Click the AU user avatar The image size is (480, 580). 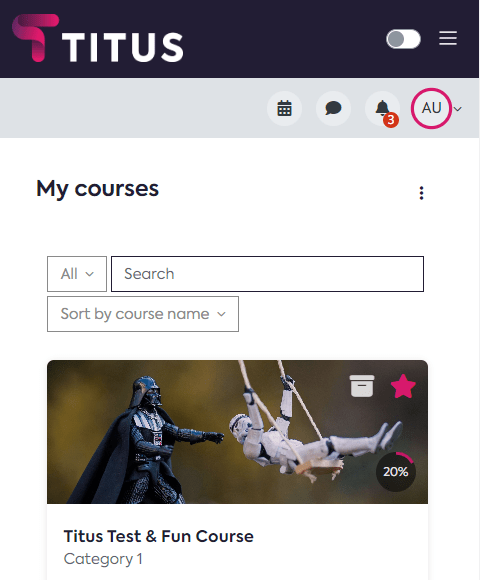point(431,108)
